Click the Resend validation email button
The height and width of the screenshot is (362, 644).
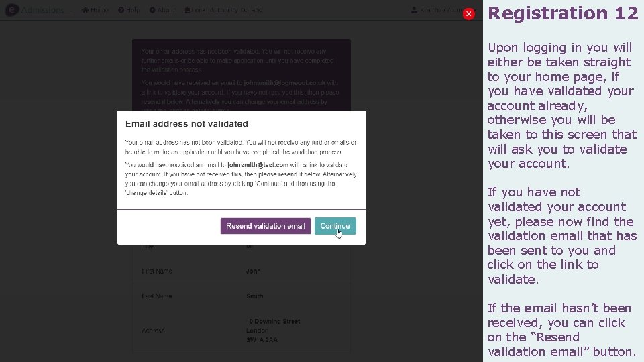[x=266, y=226]
